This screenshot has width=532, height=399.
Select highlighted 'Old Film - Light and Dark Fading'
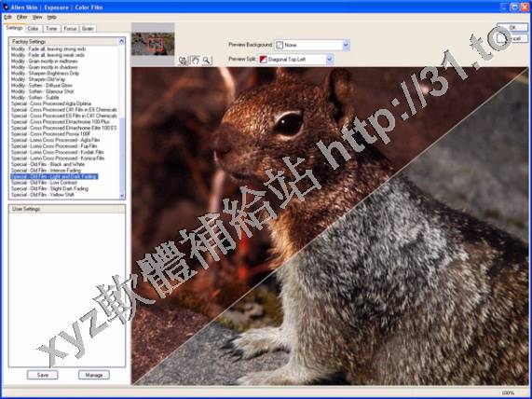click(x=54, y=176)
